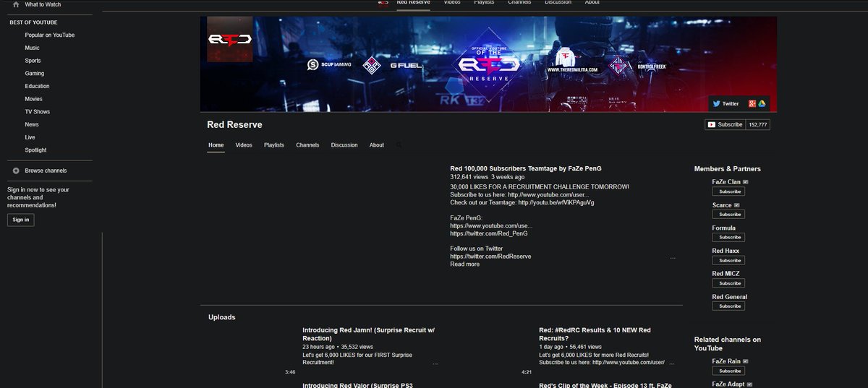Go to the Discussion tab under the channel name
Image resolution: width=868 pixels, height=388 pixels.
(344, 145)
